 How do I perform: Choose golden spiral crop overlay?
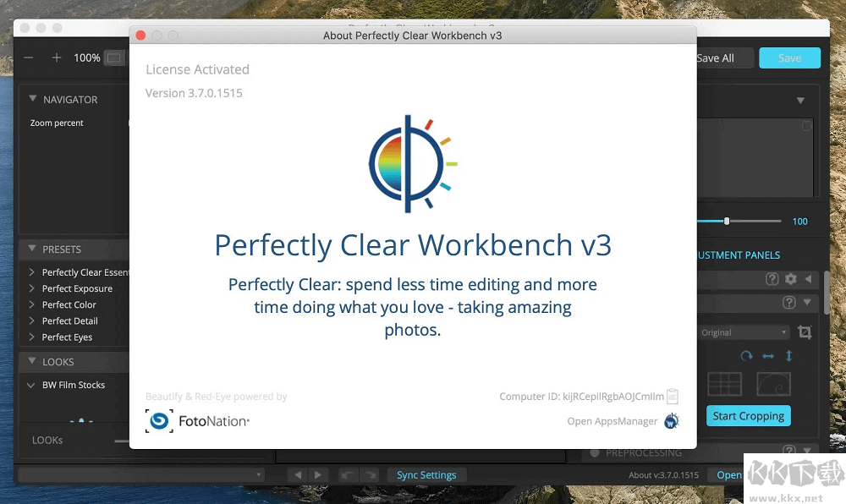pyautogui.click(x=774, y=384)
